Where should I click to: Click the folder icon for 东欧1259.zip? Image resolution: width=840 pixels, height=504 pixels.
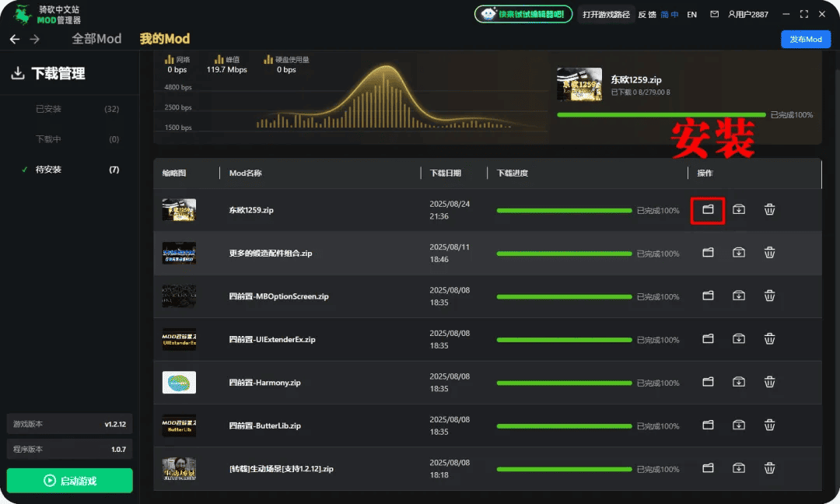pyautogui.click(x=708, y=210)
